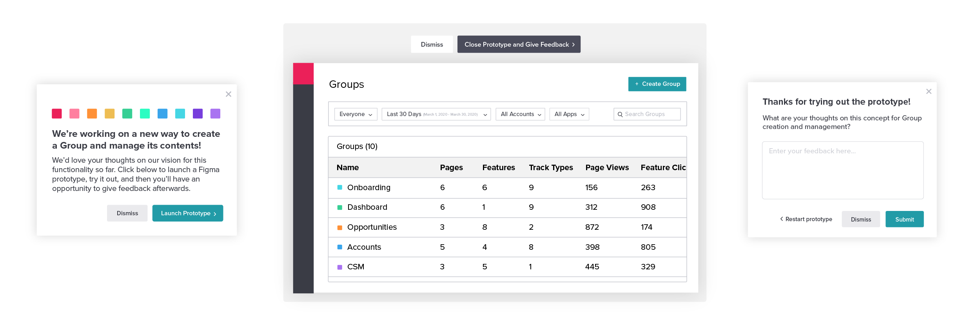The image size is (980, 327).
Task: Click the search magnifier icon
Action: (620, 114)
